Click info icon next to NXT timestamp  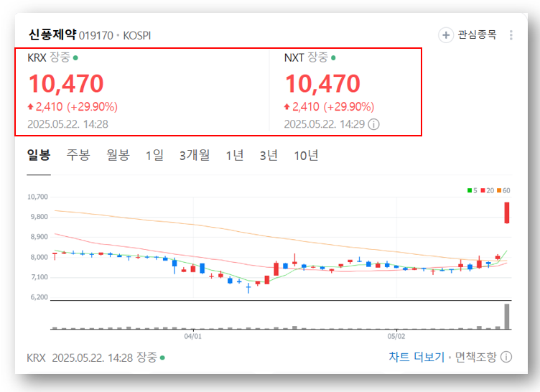pyautogui.click(x=373, y=124)
